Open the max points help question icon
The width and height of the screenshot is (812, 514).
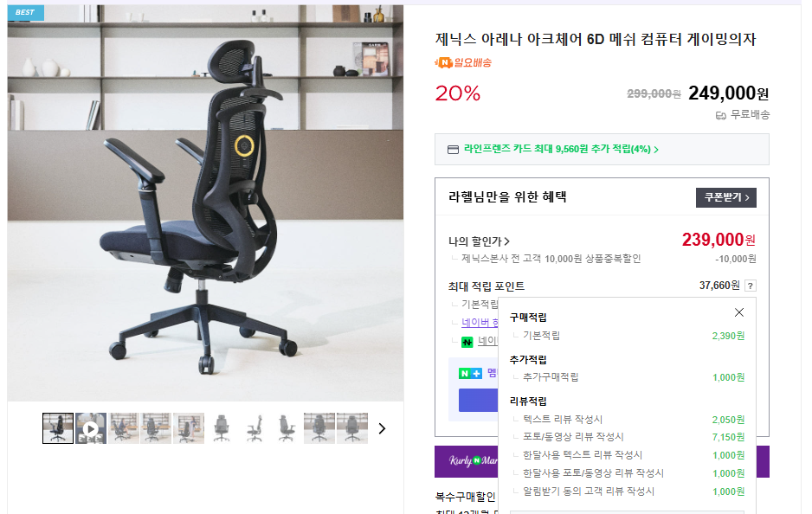coord(751,286)
